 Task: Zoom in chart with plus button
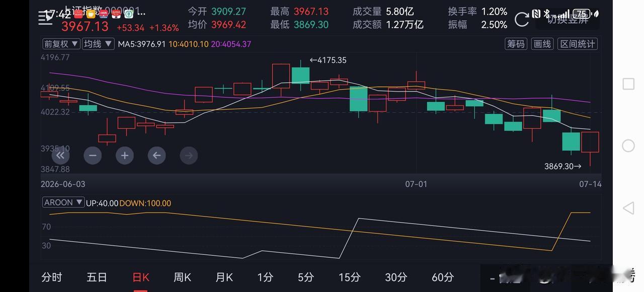pos(125,156)
